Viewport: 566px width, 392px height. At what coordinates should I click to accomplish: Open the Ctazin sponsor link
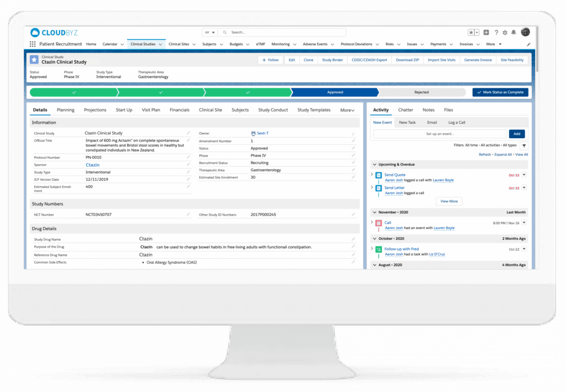(92, 165)
